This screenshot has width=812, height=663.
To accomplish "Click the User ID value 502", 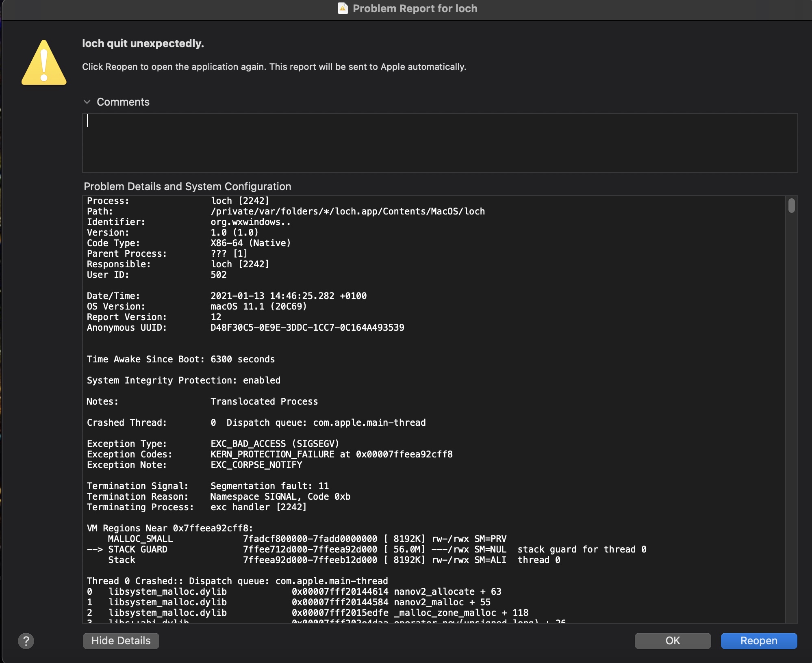I will [x=219, y=275].
